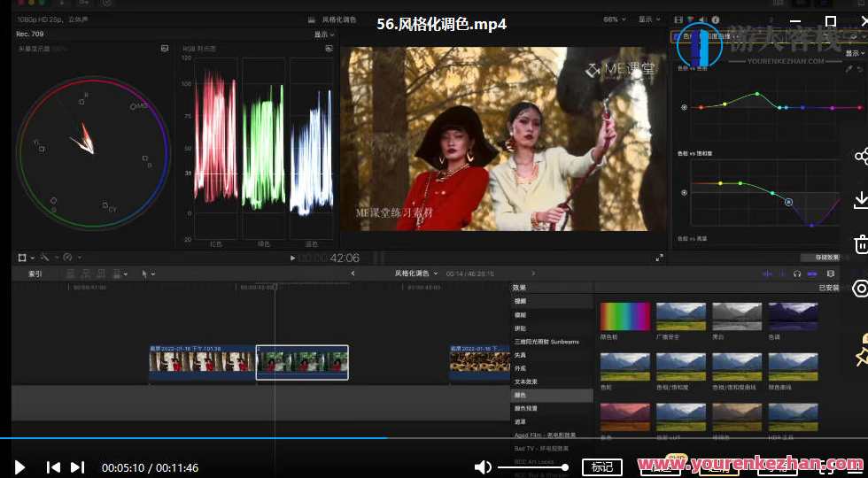Skip to the next video in player
The height and width of the screenshot is (478, 868).
point(78,467)
